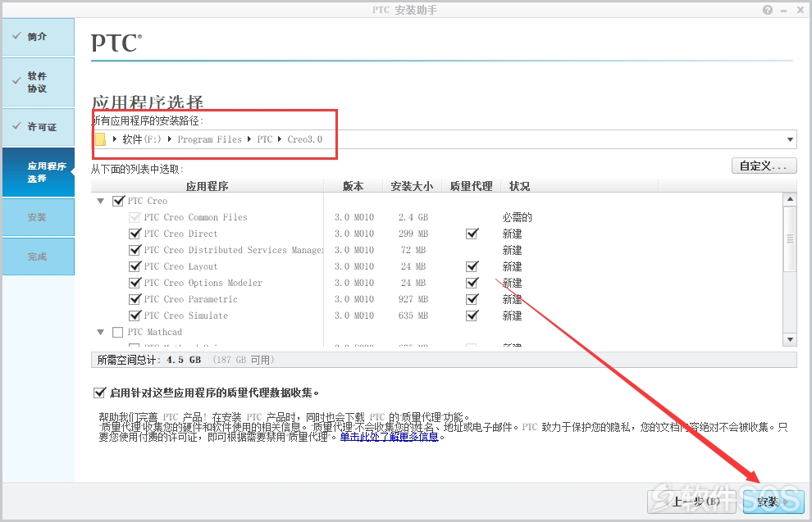Screen dimensions: 812x522
Task: Click scroll down arrow of application list
Action: point(790,339)
